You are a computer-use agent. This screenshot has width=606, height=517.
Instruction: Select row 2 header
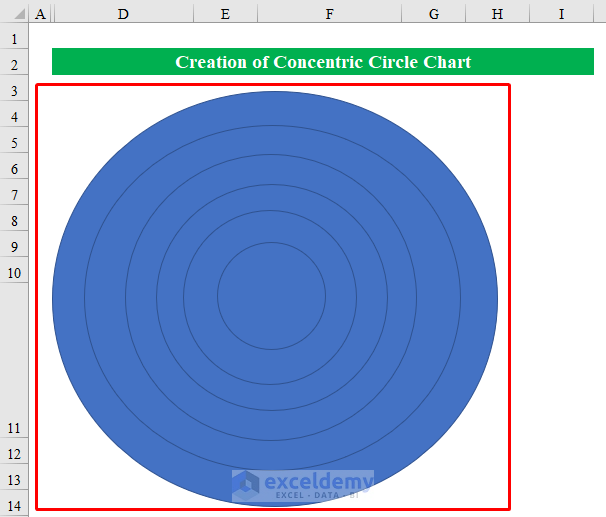[x=14, y=62]
